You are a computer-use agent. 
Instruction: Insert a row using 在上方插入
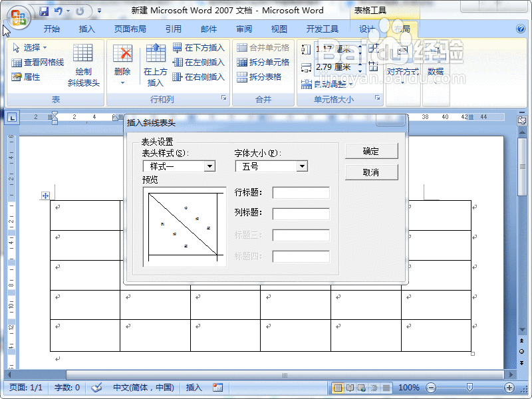[x=156, y=63]
